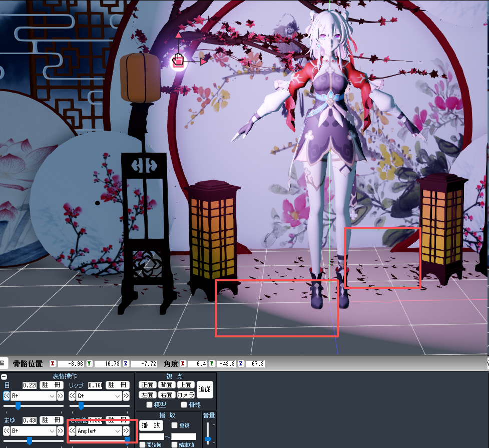Tick the 開始帧 checkbox
Screen dimensions: 489x448
[x=142, y=444]
